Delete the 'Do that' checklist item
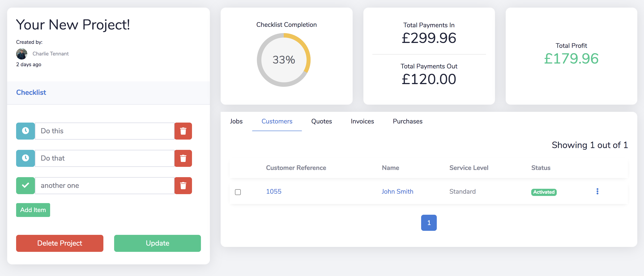644x276 pixels. click(x=183, y=158)
